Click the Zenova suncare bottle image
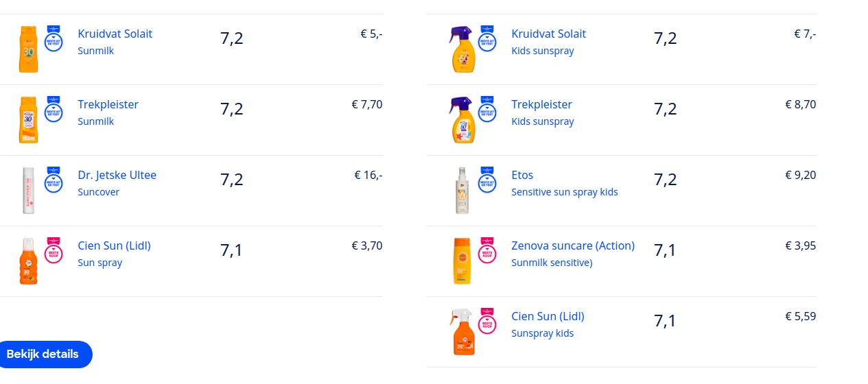 462,261
